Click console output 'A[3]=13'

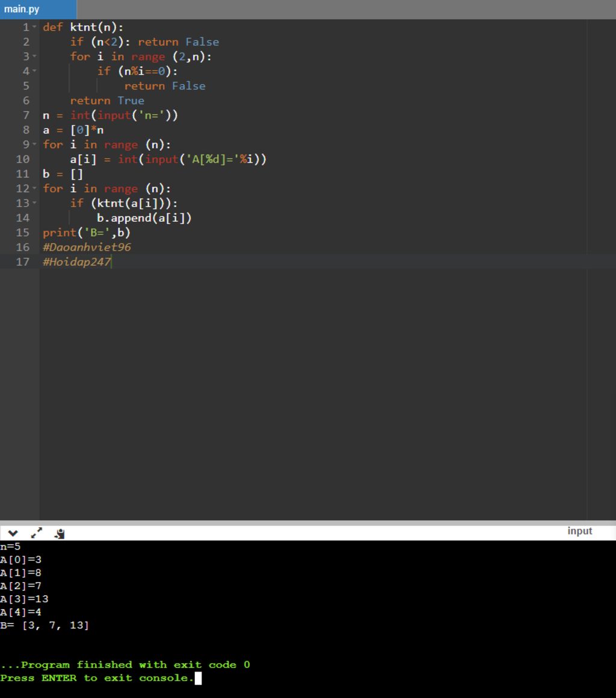click(x=24, y=599)
